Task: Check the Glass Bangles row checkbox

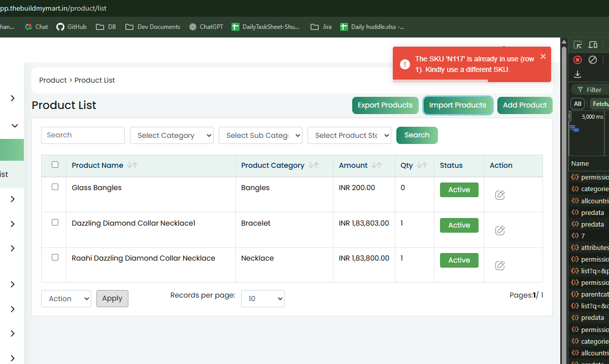Action: pyautogui.click(x=55, y=187)
